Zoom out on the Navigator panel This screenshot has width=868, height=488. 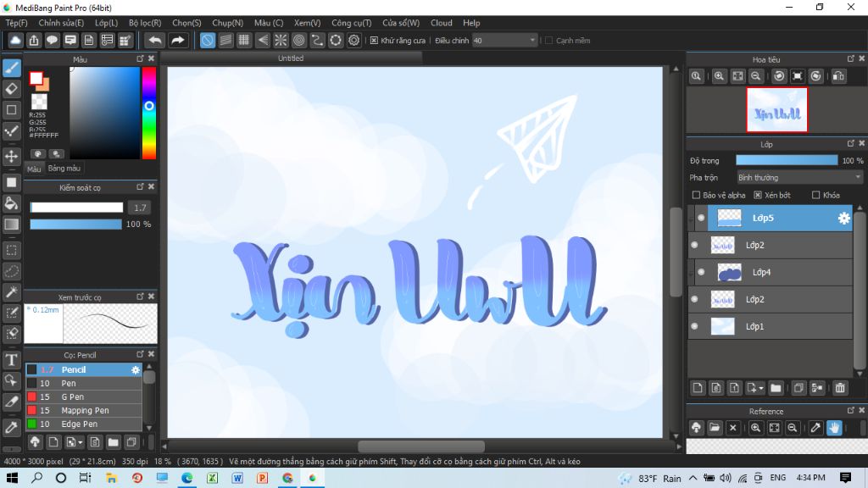755,76
